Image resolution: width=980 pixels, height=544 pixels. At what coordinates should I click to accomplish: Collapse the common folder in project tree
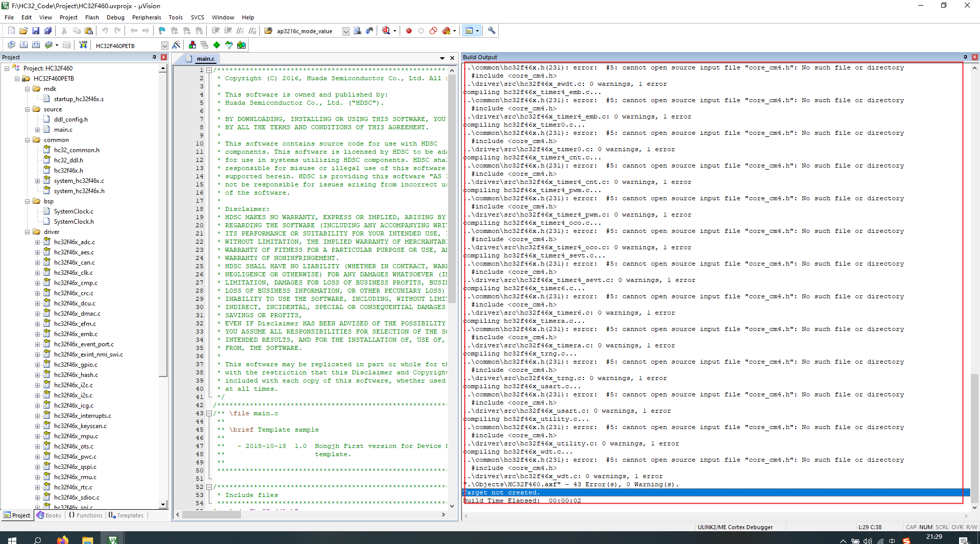click(27, 140)
